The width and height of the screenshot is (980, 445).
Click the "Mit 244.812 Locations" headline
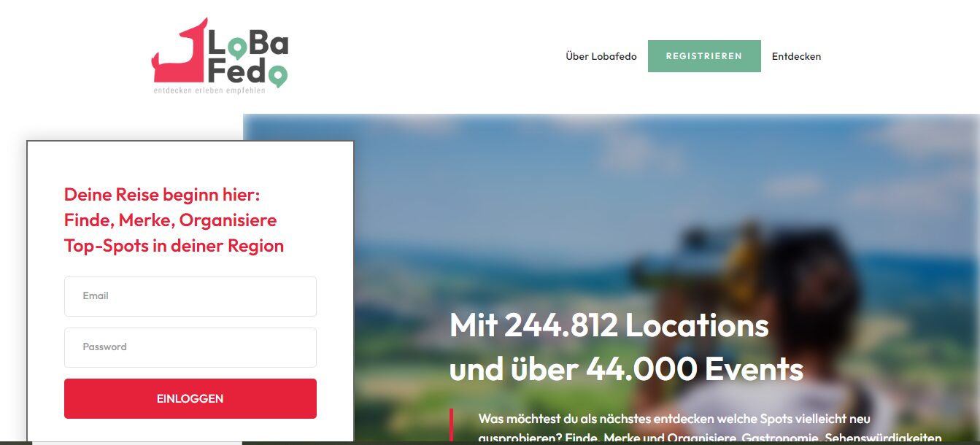pyautogui.click(x=609, y=325)
